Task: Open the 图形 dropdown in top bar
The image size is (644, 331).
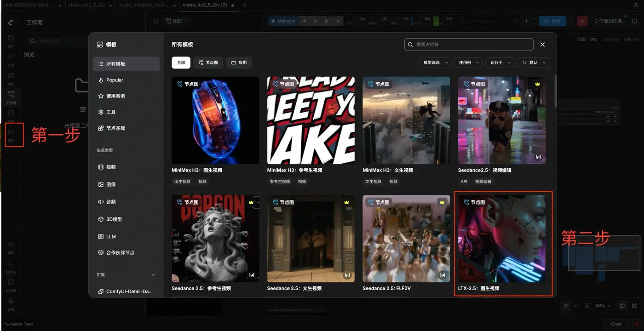Action: coord(177,21)
